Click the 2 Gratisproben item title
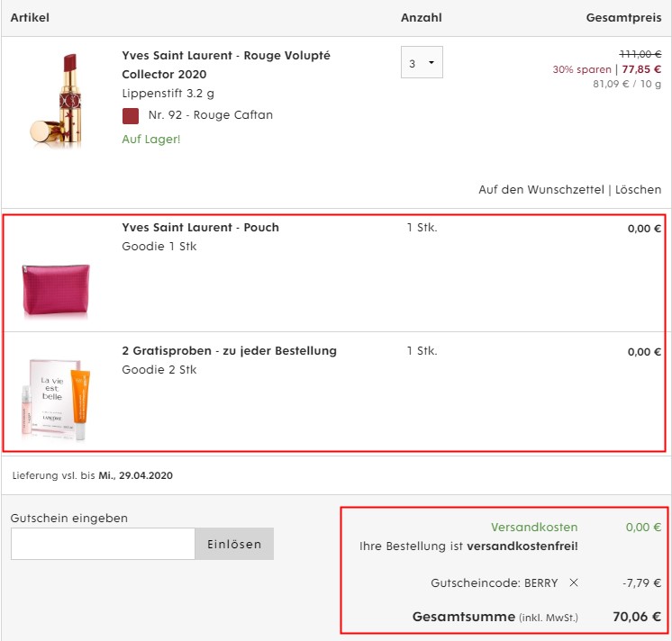The image size is (672, 641). 230,351
